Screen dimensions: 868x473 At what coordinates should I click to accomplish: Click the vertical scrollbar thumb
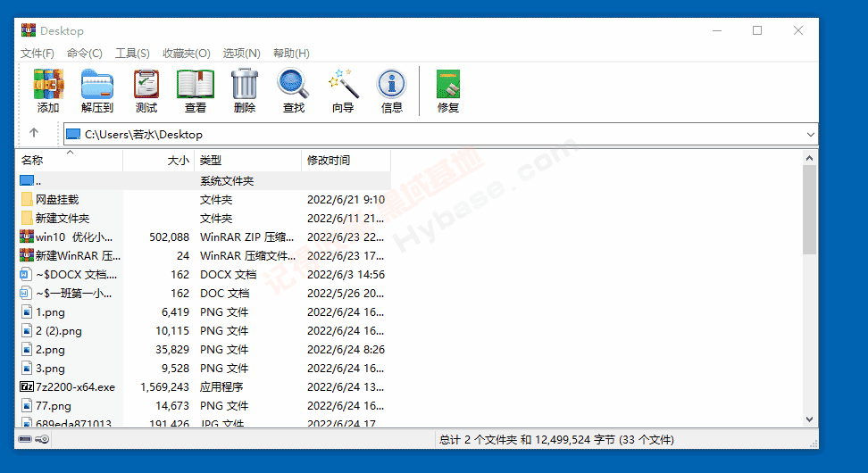point(809,210)
